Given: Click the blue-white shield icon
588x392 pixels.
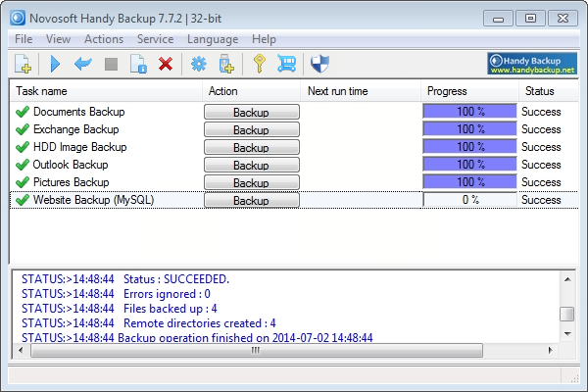Looking at the screenshot, I should coord(319,64).
